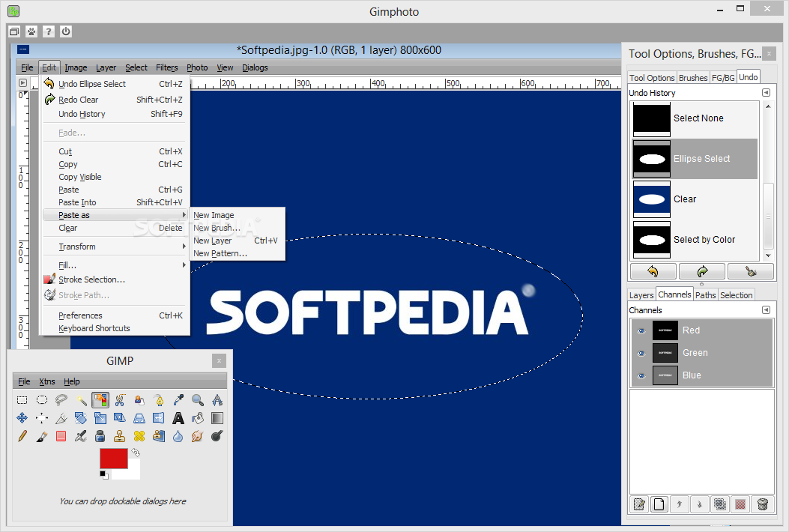Open the Edit menu in menu bar
The height and width of the screenshot is (532, 789).
tap(49, 67)
